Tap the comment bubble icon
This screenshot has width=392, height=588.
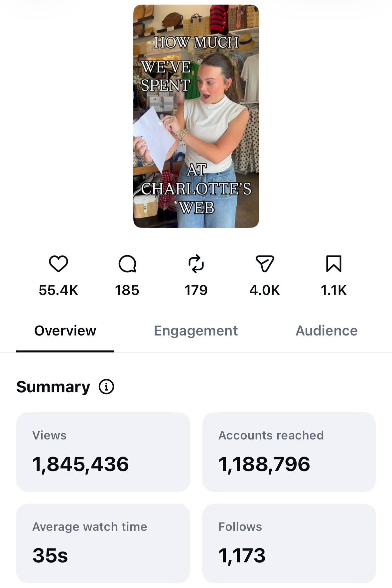click(127, 264)
